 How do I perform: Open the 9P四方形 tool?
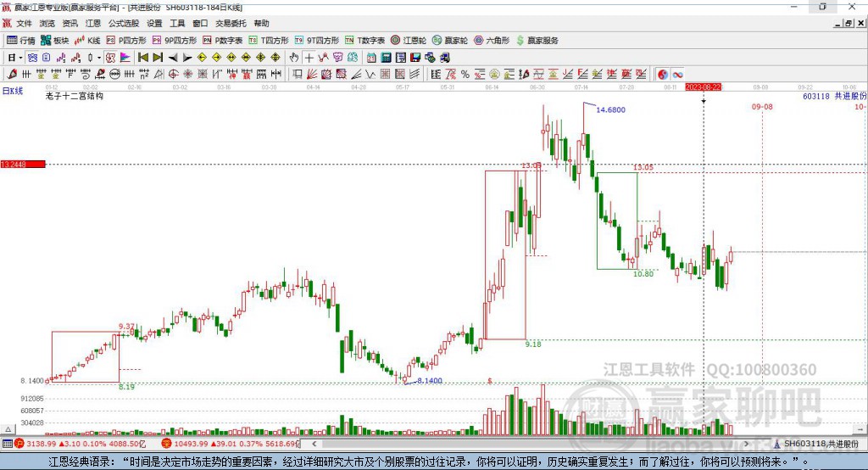(x=175, y=41)
